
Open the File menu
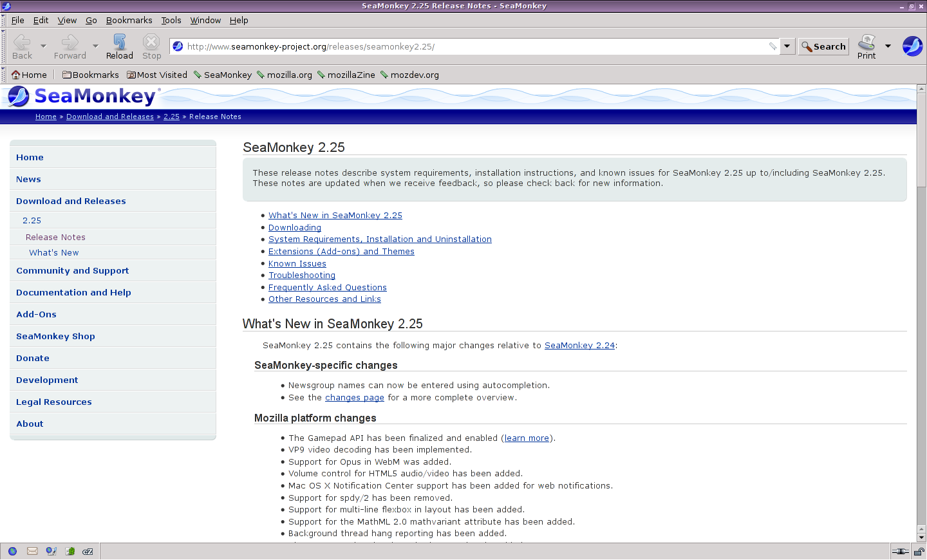(x=17, y=20)
